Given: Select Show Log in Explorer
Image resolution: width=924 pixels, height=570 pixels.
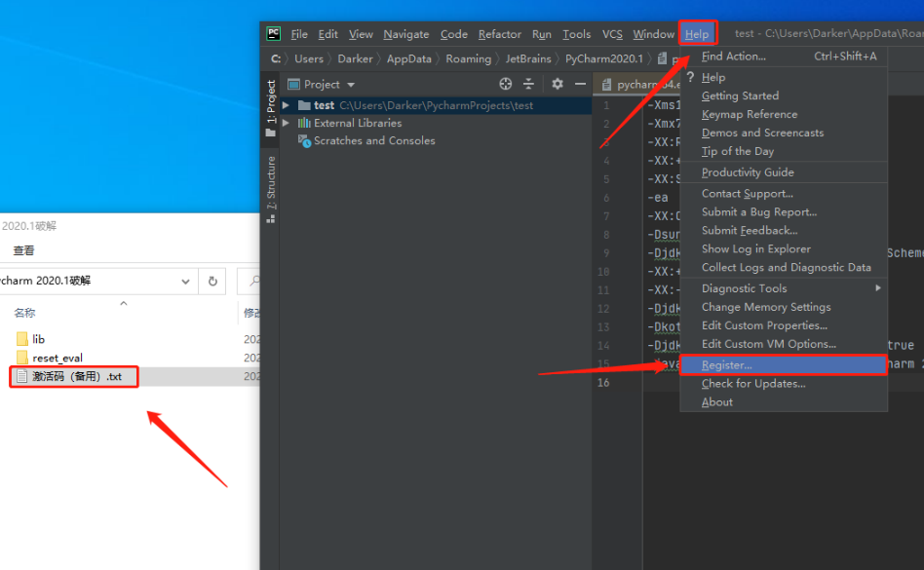Looking at the screenshot, I should 784,248.
